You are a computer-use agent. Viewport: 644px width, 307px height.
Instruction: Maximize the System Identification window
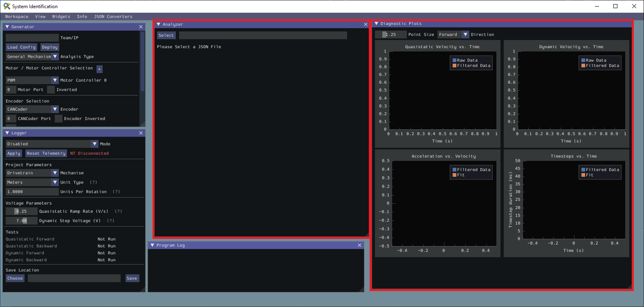coord(615,6)
